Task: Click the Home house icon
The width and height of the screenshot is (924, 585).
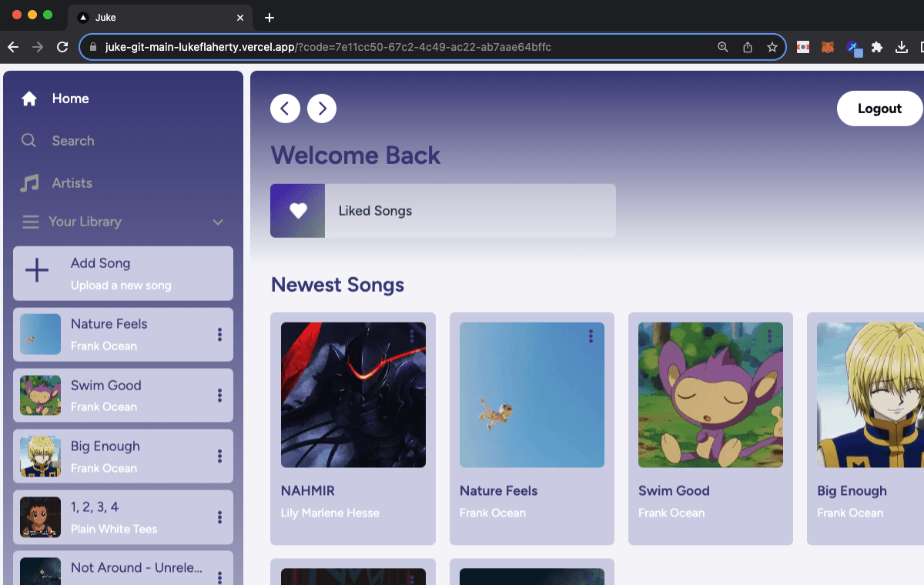Action: [x=29, y=99]
